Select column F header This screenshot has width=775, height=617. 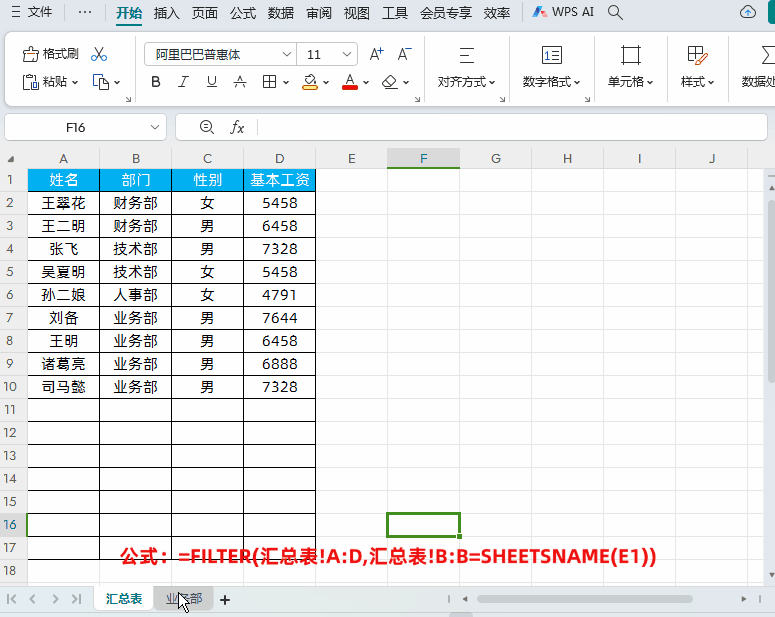424,158
